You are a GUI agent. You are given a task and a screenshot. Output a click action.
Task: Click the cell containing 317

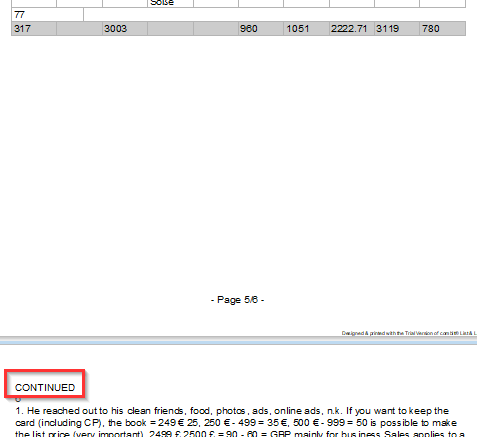pyautogui.click(x=34, y=29)
